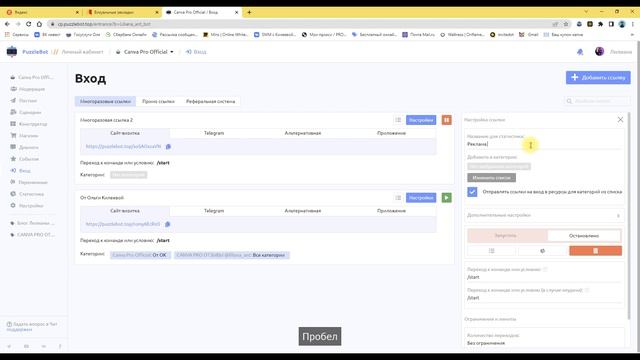The height and width of the screenshot is (360, 640).
Task: Go to browser home page
Action: pyautogui.click(x=39, y=24)
